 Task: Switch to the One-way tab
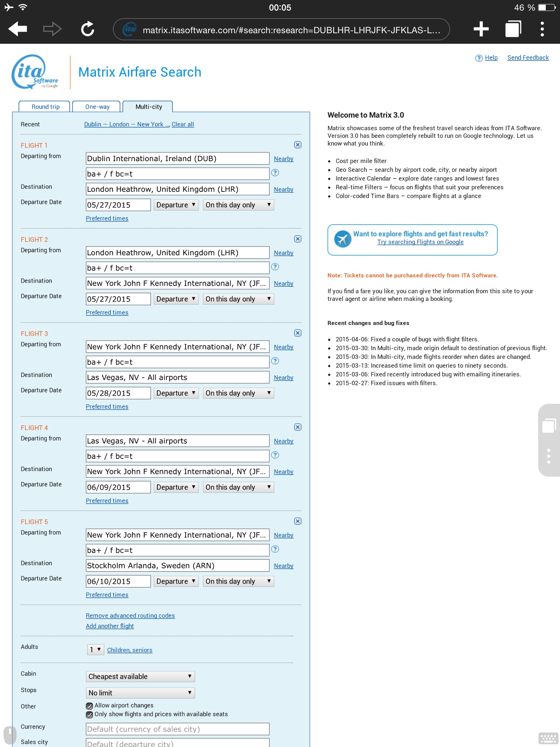pos(97,107)
